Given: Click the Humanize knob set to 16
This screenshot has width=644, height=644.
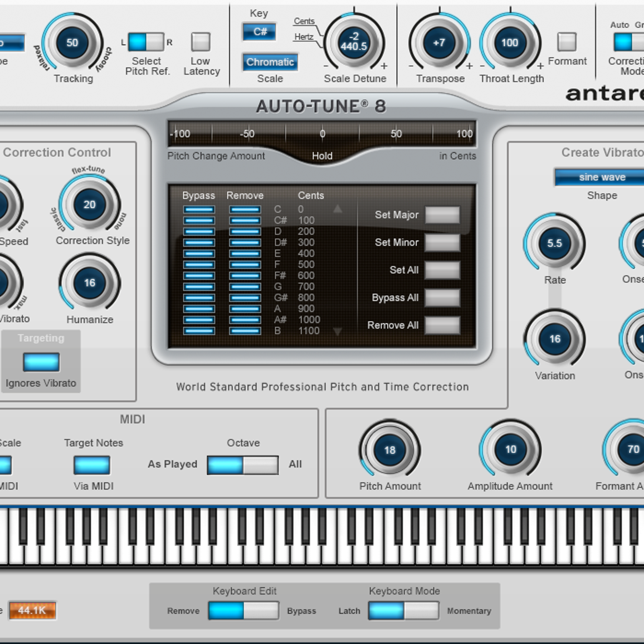Looking at the screenshot, I should (89, 283).
